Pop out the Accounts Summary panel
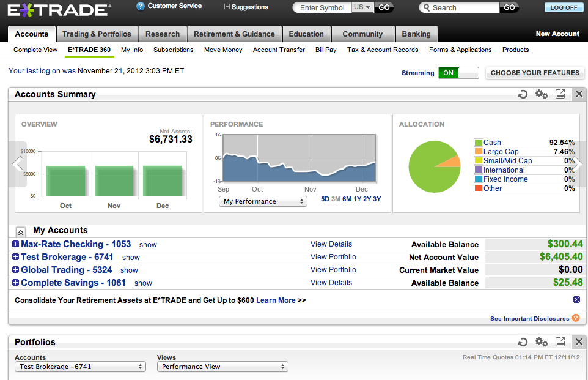The width and height of the screenshot is (588, 380). pos(559,94)
